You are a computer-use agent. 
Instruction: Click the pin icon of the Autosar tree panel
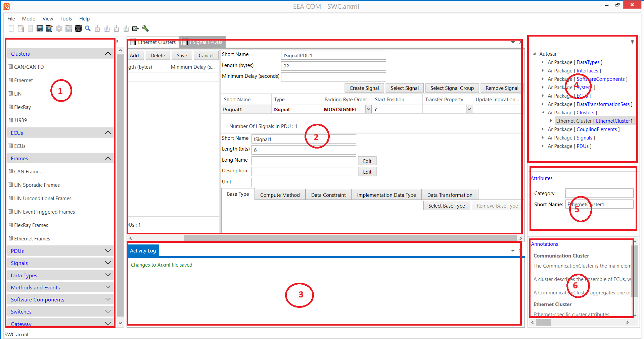coord(632,42)
